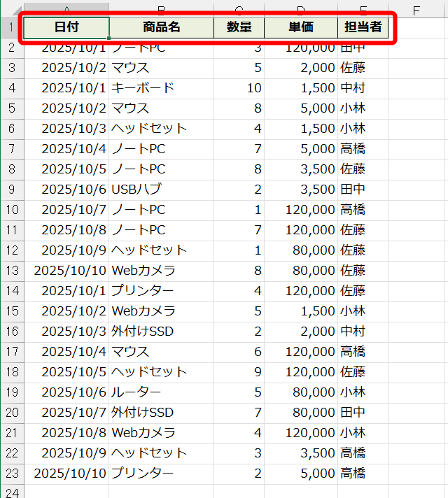Image resolution: width=448 pixels, height=498 pixels.
Task: Click 2,000 price in row 3
Action: click(301, 68)
